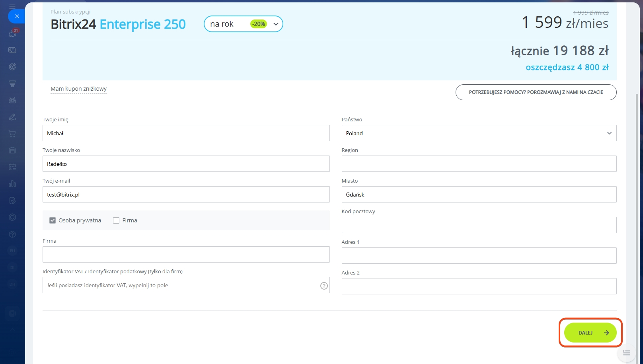
Task: Click the 'Twoje nazwisko' field with Radełko
Action: (x=186, y=164)
